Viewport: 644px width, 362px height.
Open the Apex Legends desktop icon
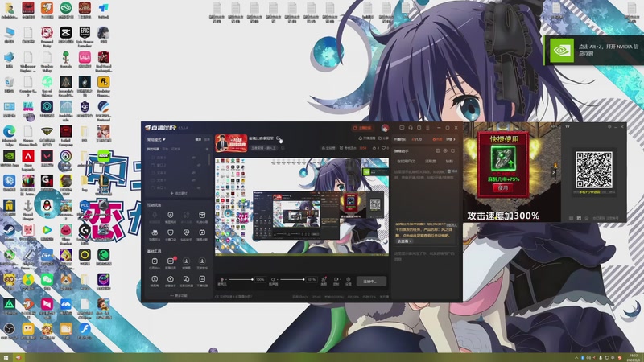pyautogui.click(x=28, y=160)
